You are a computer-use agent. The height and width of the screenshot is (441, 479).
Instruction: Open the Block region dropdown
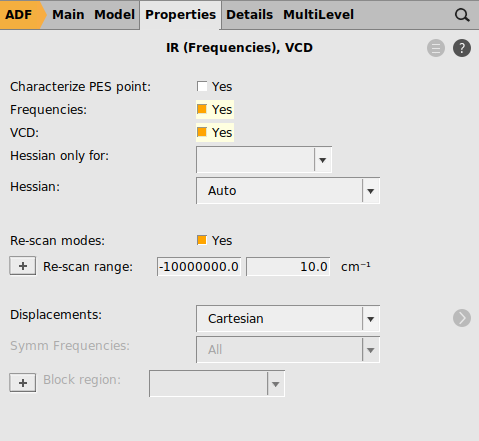click(217, 384)
